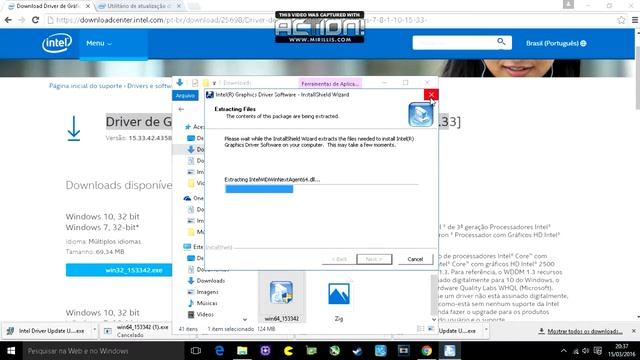The image size is (640, 360).
Task: Click the Windows search box Pesquisar na Web
Action: coord(104,351)
